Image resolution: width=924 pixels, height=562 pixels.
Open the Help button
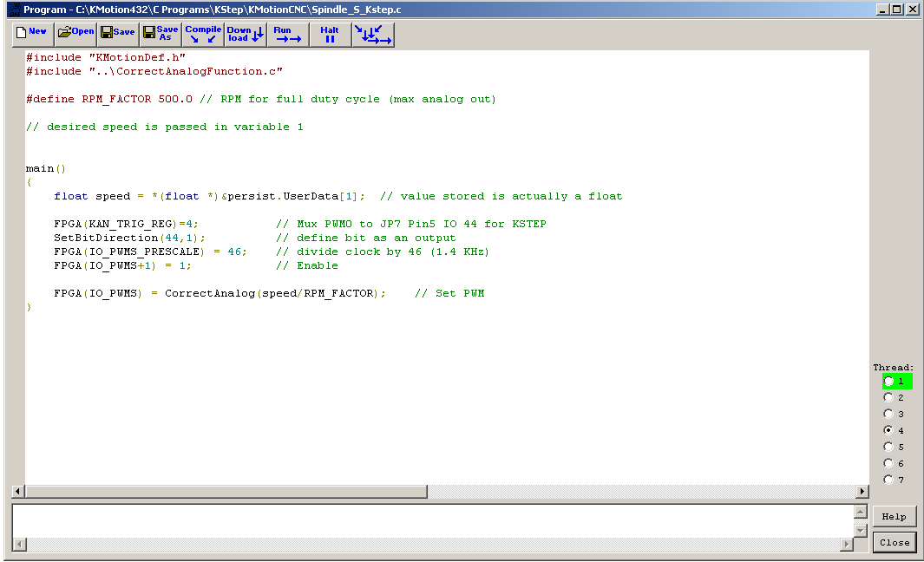tap(894, 517)
